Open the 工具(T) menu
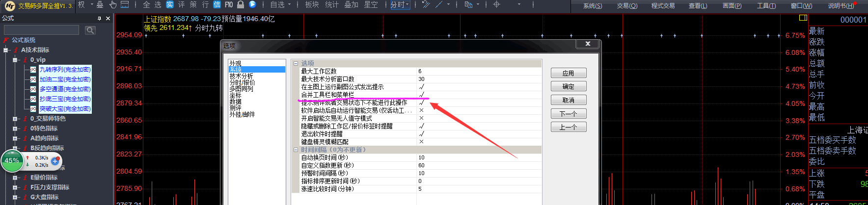The image size is (868, 205). point(766,6)
